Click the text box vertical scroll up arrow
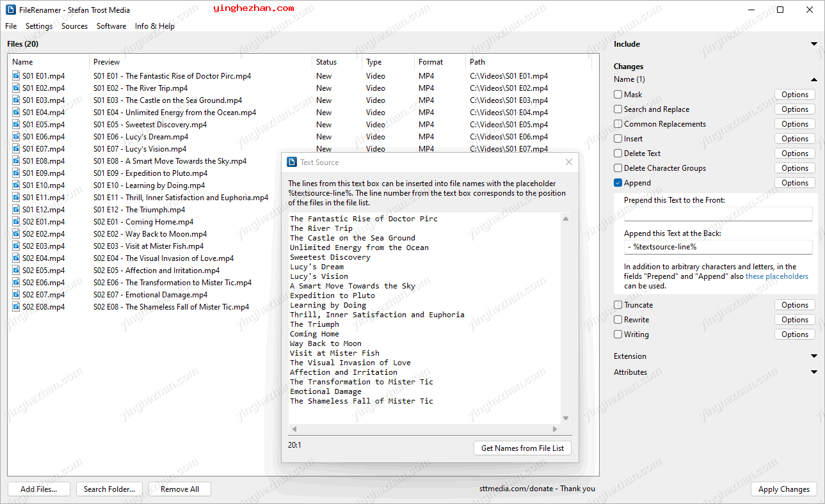The image size is (825, 504). click(566, 219)
